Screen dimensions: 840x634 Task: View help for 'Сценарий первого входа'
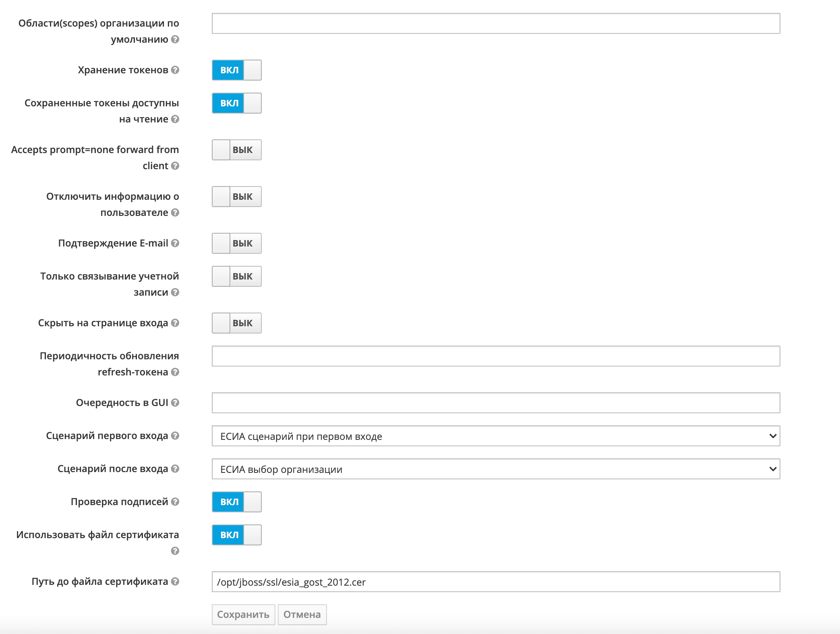(175, 436)
